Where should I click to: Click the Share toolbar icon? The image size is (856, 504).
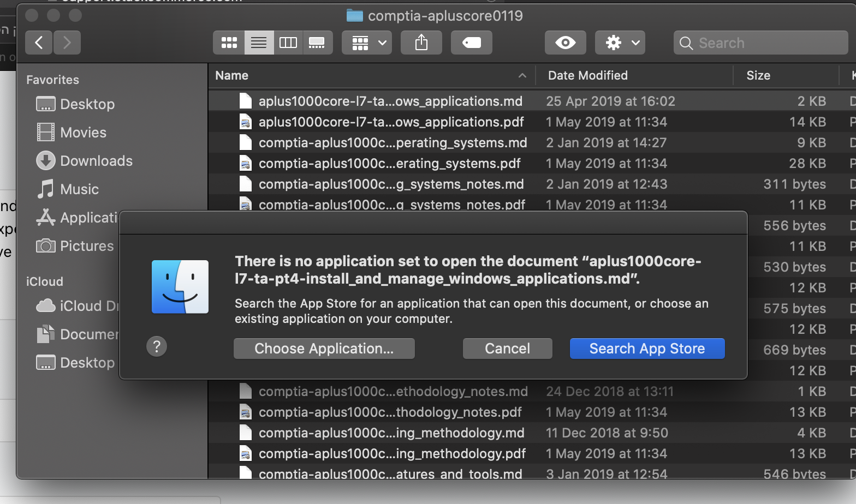pyautogui.click(x=421, y=43)
